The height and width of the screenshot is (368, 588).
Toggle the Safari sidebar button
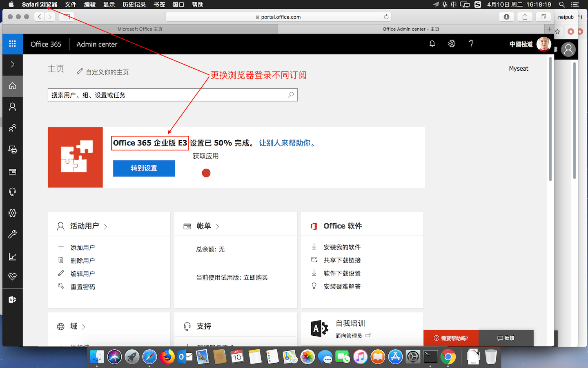coord(67,17)
